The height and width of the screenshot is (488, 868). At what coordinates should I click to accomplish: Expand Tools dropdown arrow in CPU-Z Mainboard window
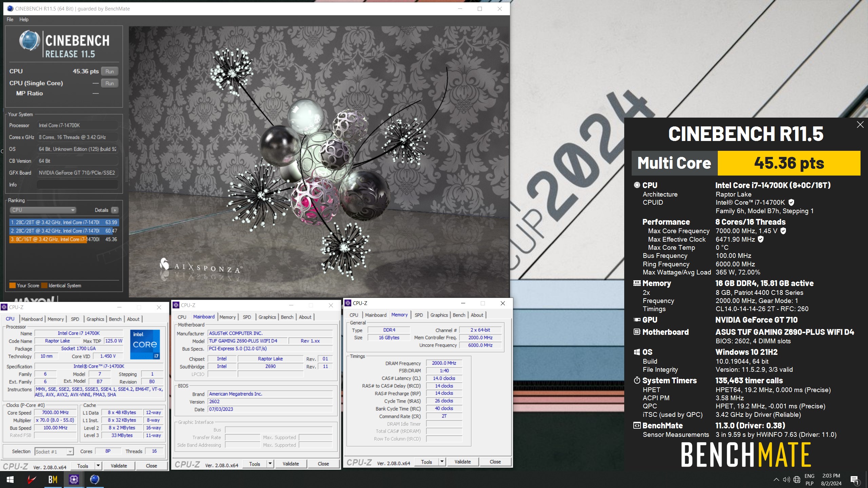click(270, 464)
